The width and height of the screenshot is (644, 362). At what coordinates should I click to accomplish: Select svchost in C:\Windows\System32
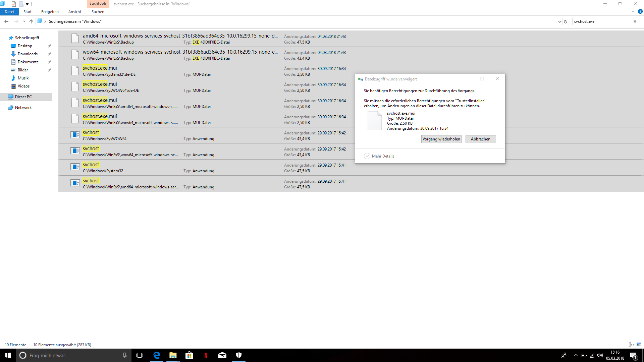click(91, 165)
